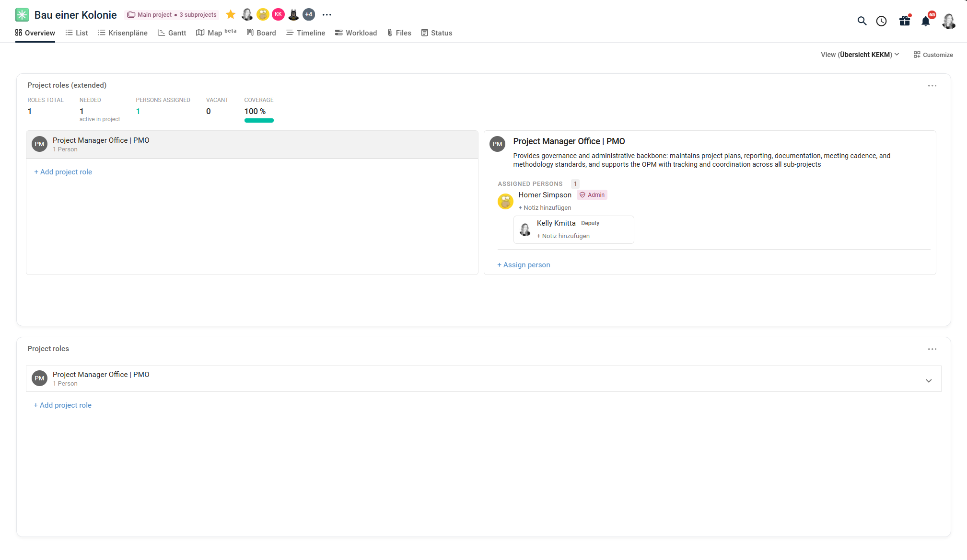Image resolution: width=967 pixels, height=560 pixels.
Task: Click the Customize button
Action: point(933,55)
